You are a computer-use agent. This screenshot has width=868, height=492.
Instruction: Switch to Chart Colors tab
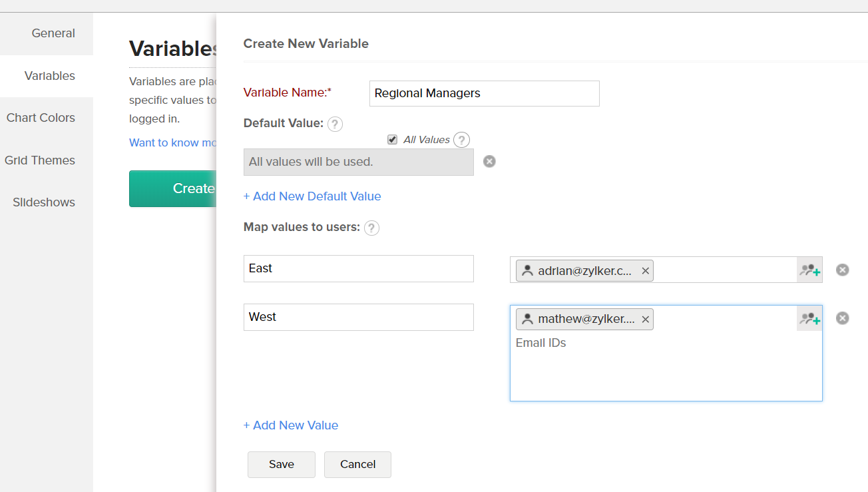tap(41, 118)
